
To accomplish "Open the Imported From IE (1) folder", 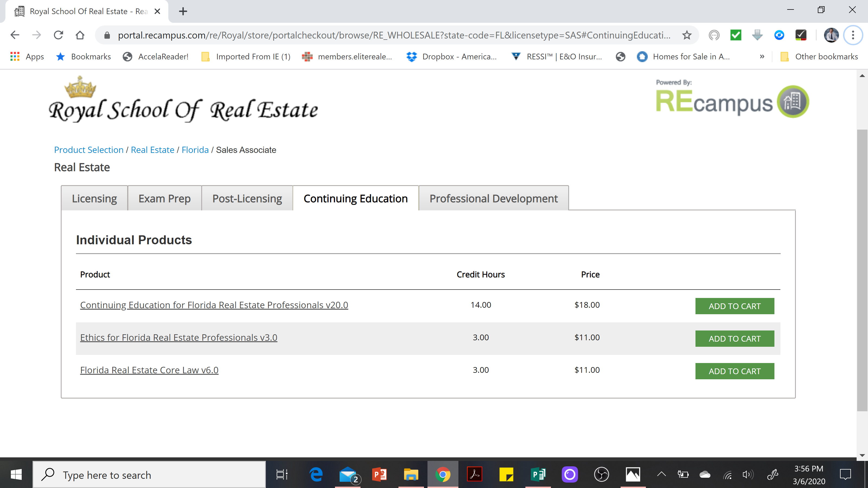I will click(x=246, y=57).
